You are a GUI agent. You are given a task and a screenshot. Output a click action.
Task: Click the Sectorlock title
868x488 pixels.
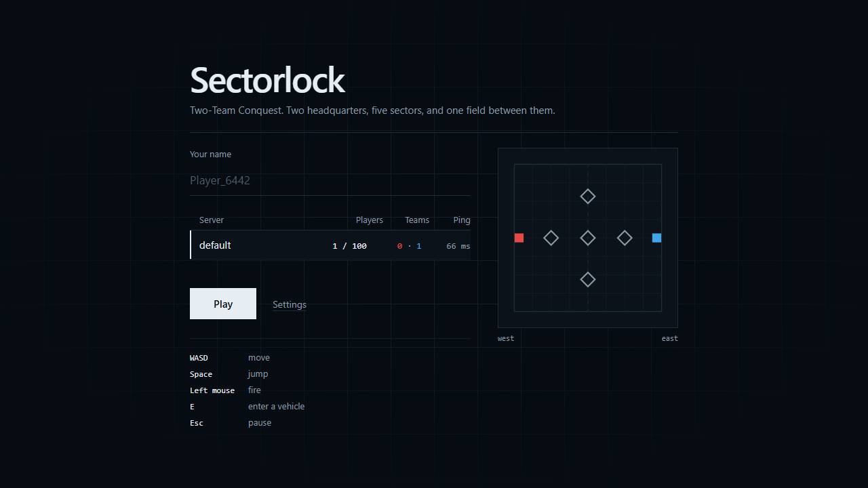click(268, 80)
